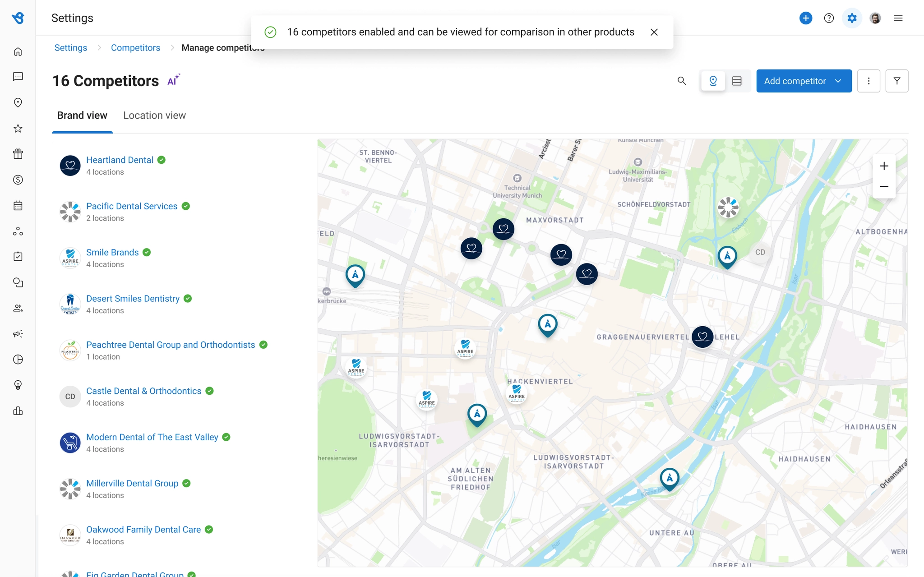Click the Heartland Dental logo thumbnail
Screen dimensions: 924x577
coord(70,166)
